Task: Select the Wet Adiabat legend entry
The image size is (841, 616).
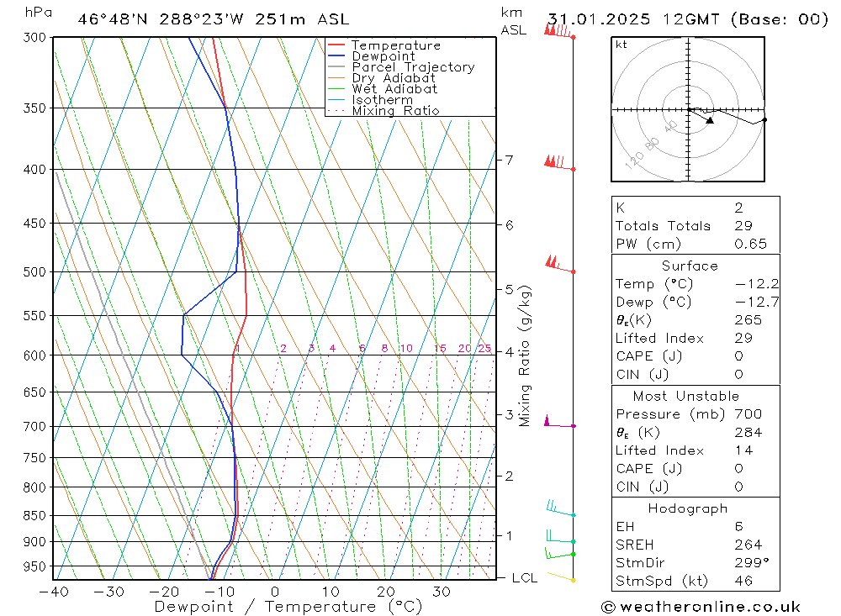Action: [x=383, y=88]
